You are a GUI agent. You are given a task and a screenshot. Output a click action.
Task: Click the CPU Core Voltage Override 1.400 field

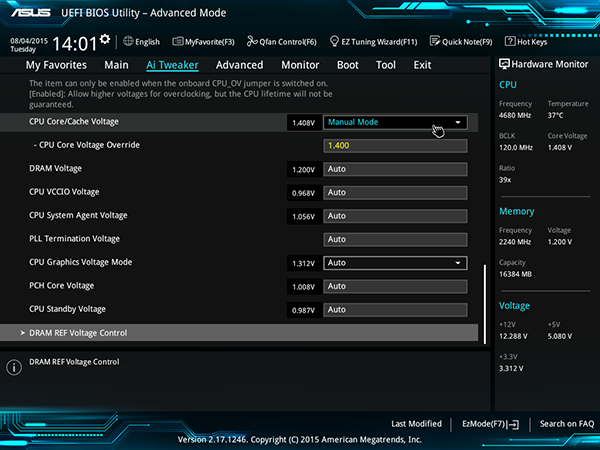[395, 146]
